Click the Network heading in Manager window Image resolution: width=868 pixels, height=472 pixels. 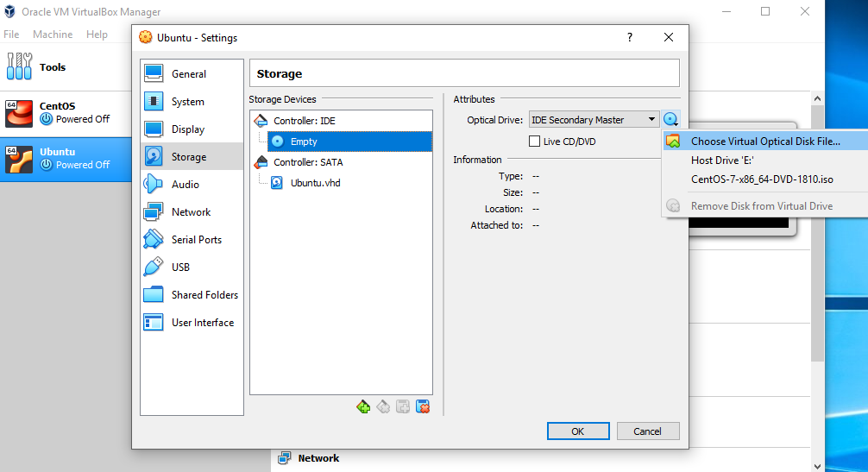(x=319, y=458)
